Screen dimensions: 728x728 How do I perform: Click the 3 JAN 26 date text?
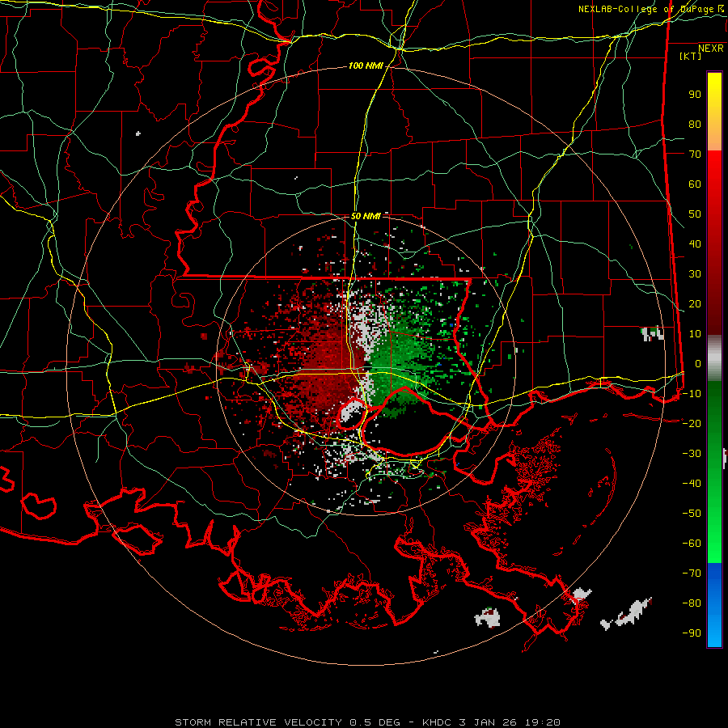click(x=489, y=722)
